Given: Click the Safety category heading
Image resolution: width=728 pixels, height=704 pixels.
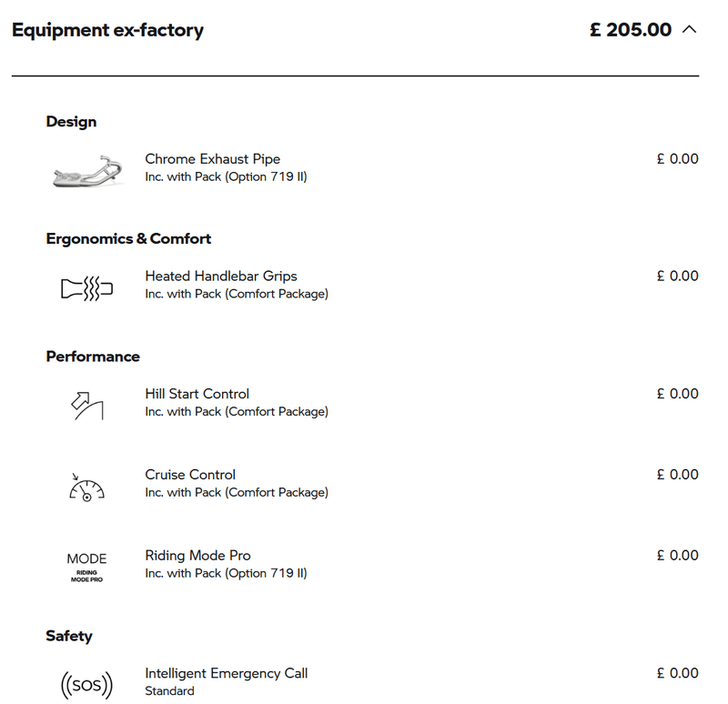Looking at the screenshot, I should (69, 636).
